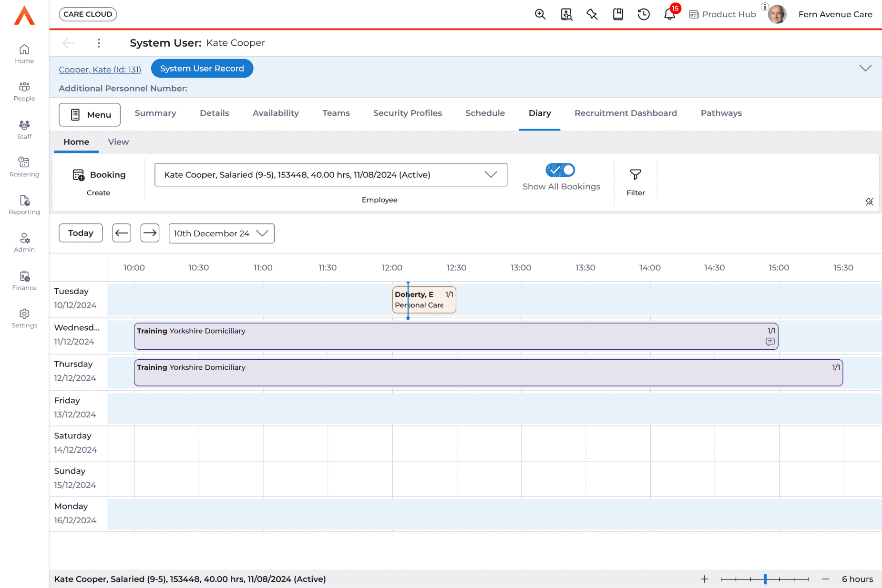
Task: Open Rostering in the left sidebar
Action: (24, 167)
